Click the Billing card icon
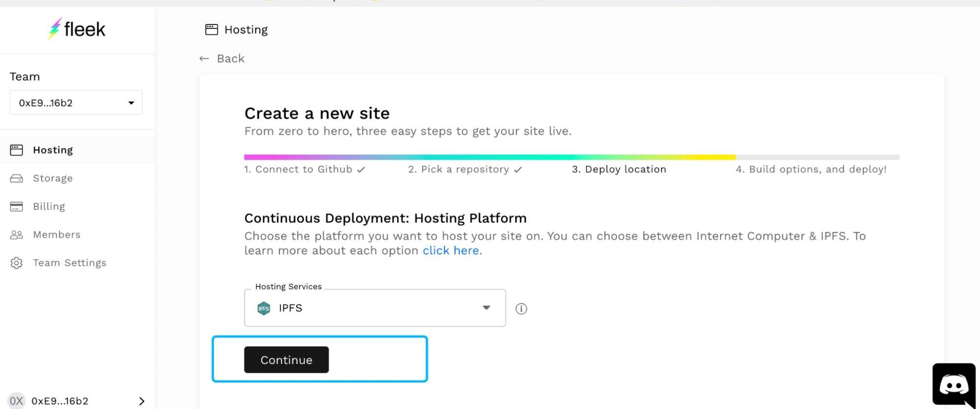Image resolution: width=980 pixels, height=409 pixels. (x=16, y=207)
